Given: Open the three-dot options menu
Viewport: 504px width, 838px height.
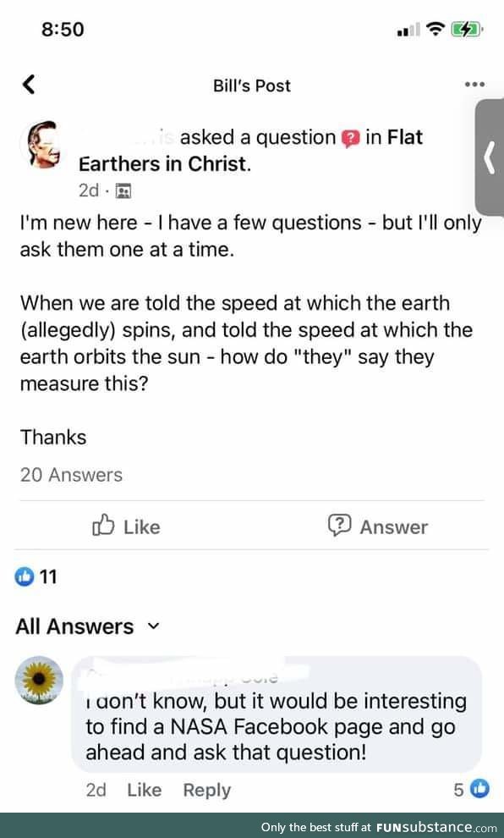Looking at the screenshot, I should point(474,85).
